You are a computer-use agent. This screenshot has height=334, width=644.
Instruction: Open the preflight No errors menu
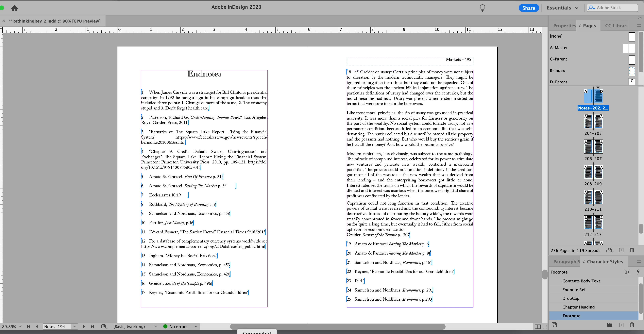tap(196, 326)
